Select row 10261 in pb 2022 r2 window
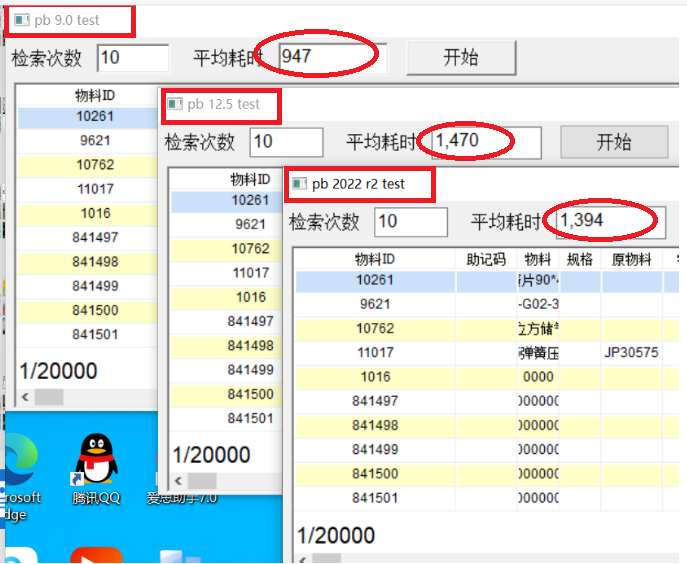Image resolution: width=687 pixels, height=564 pixels. (486, 280)
